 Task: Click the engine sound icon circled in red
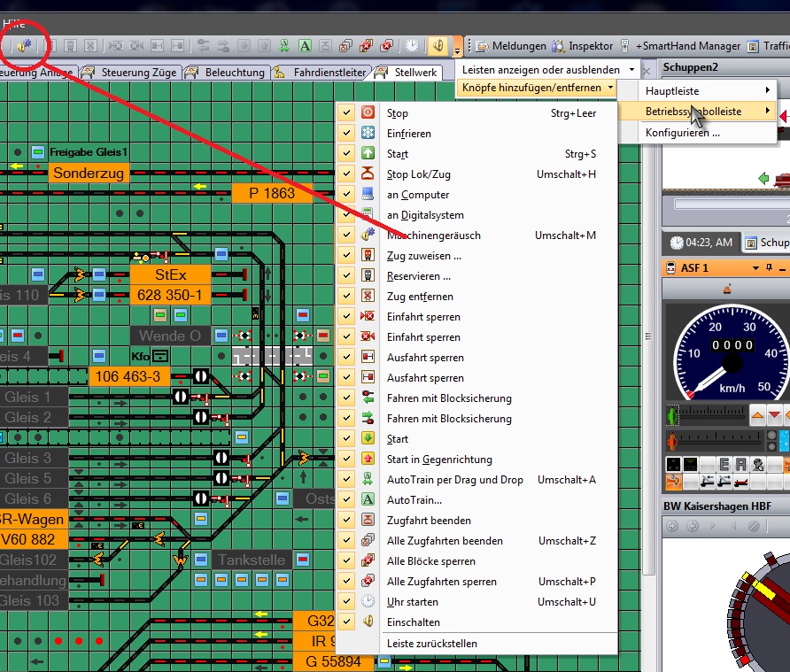[21, 45]
